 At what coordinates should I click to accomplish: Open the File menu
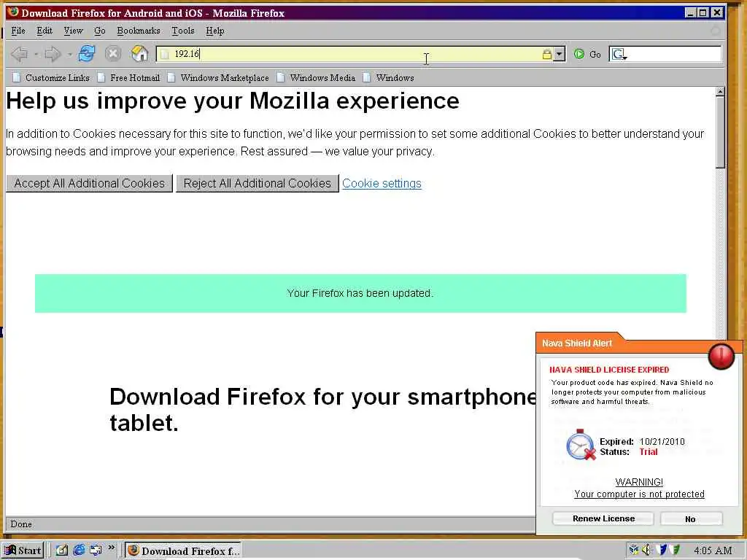click(x=18, y=31)
